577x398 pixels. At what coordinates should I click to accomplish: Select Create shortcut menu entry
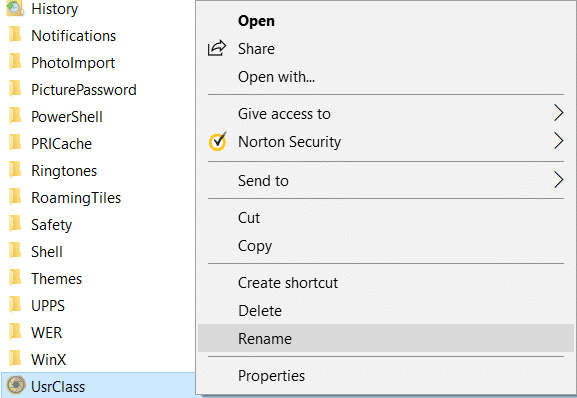tap(386, 283)
